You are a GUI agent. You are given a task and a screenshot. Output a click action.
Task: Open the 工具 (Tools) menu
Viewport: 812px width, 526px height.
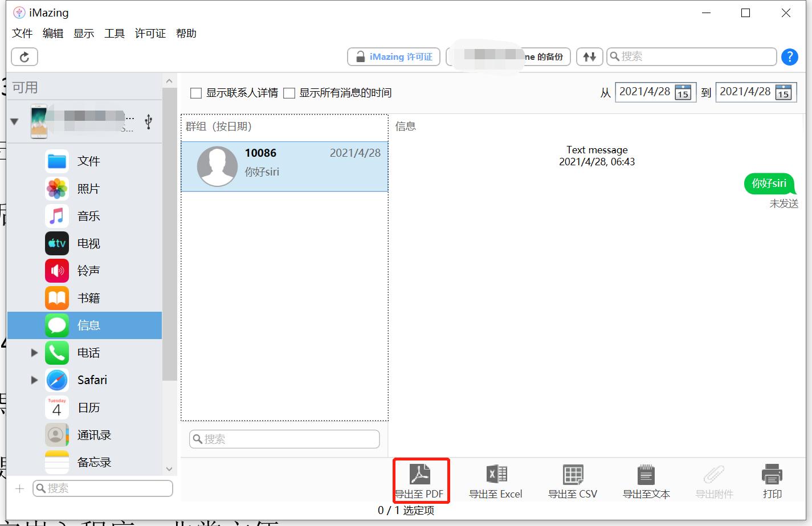coord(114,33)
